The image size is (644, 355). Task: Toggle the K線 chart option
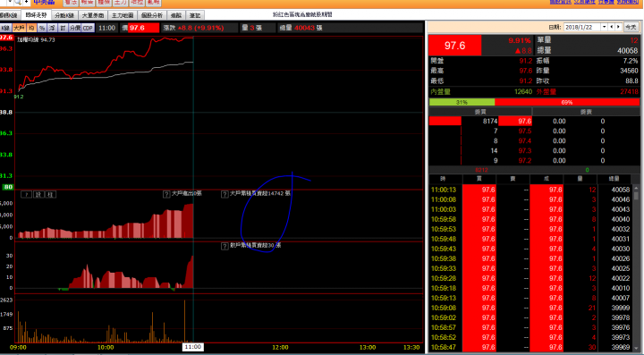(x=5, y=28)
